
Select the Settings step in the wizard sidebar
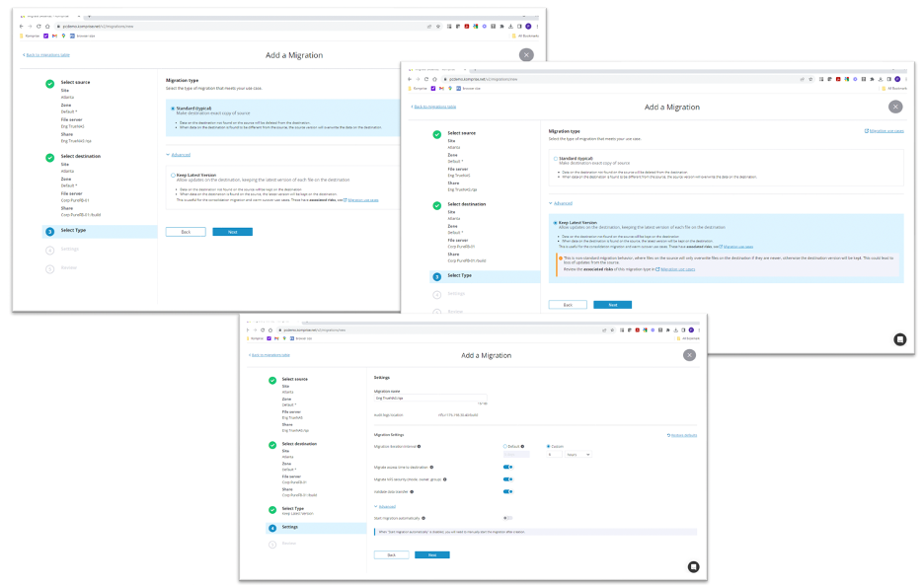tap(290, 527)
